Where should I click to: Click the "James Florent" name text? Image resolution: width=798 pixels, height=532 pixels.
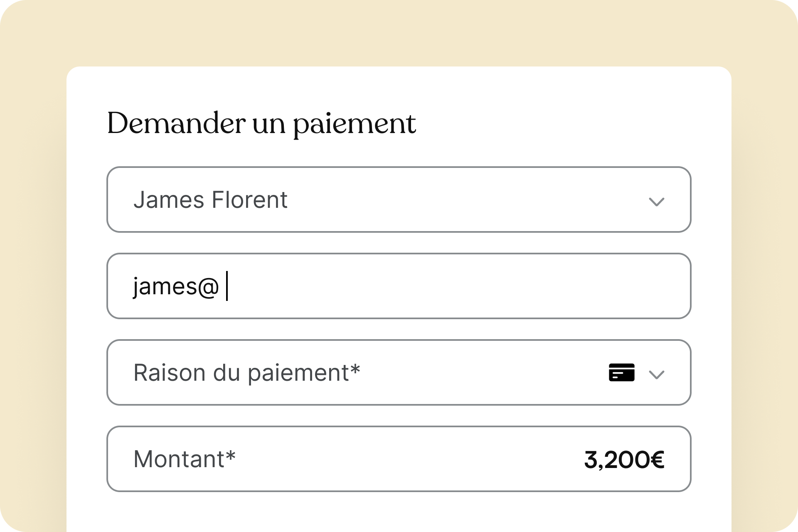[x=210, y=199]
